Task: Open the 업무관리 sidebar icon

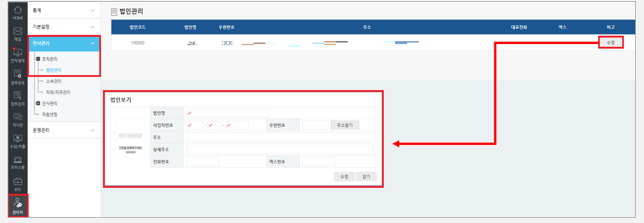Action: tap(18, 98)
